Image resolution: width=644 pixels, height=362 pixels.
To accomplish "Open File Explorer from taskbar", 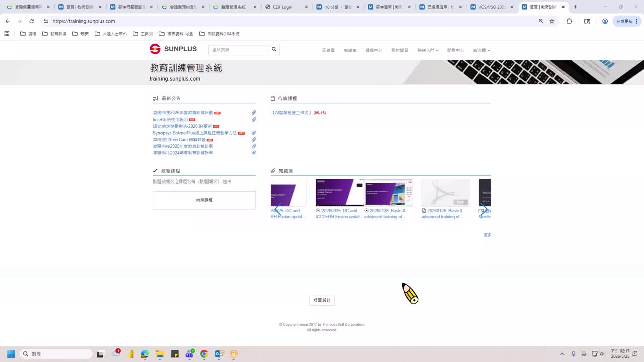I will pyautogui.click(x=159, y=354).
